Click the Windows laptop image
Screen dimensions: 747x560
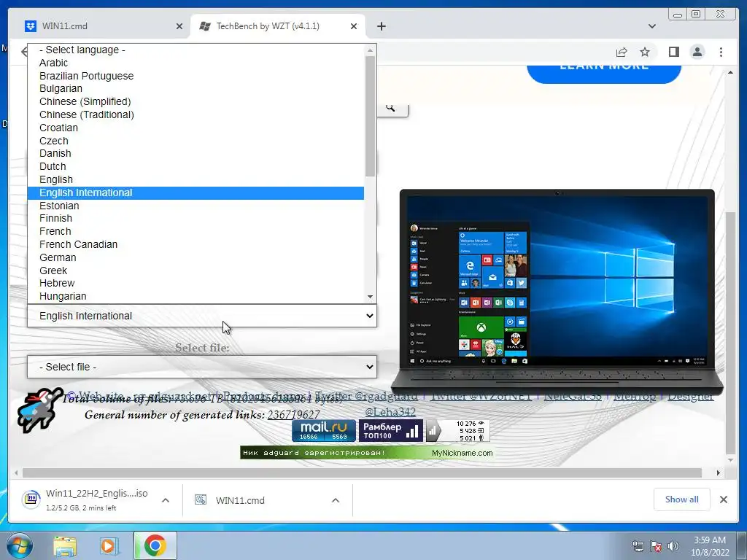pyautogui.click(x=557, y=292)
